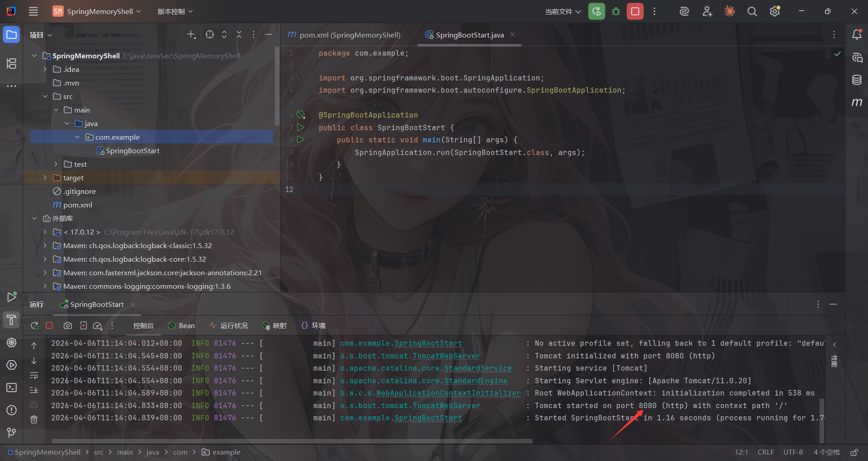Viewport: 868px width, 461px height.
Task: Open the Maven tool window icon
Action: click(856, 102)
